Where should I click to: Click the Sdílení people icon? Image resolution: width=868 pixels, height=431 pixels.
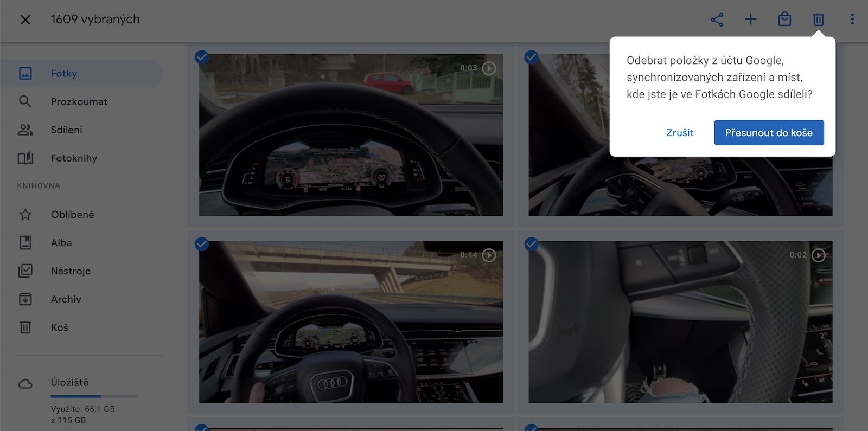coord(25,130)
